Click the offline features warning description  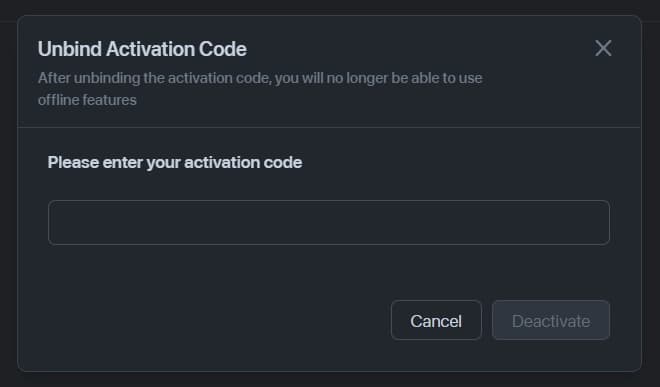260,89
